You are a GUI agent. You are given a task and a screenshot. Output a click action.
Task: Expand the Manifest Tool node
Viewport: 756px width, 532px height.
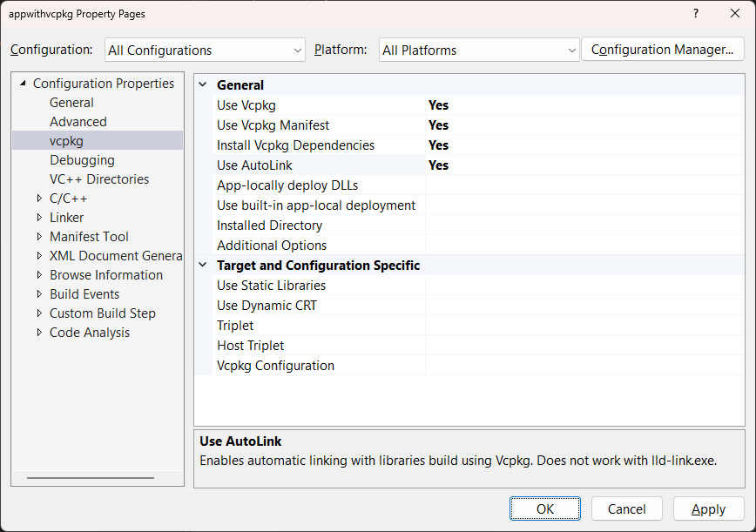coord(39,237)
